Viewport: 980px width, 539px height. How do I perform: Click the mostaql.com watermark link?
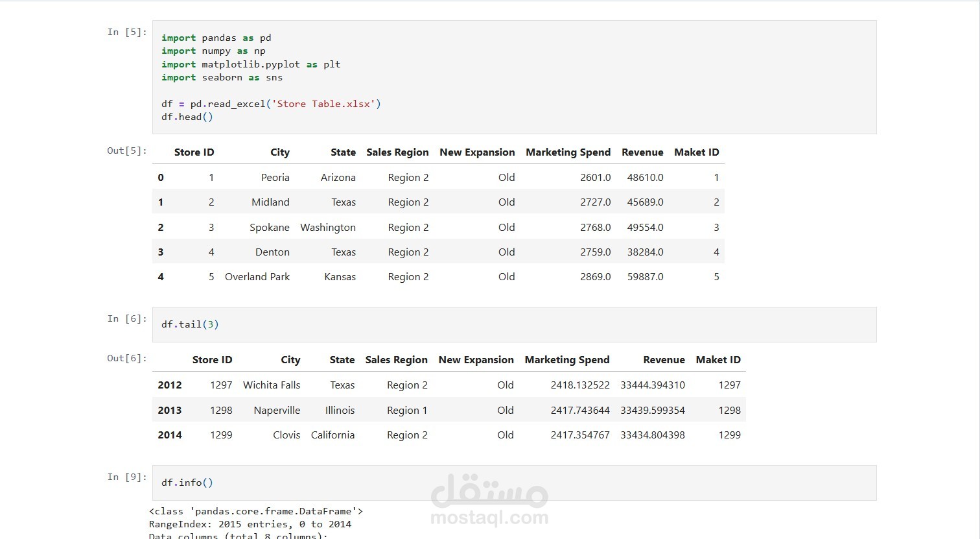(x=490, y=518)
